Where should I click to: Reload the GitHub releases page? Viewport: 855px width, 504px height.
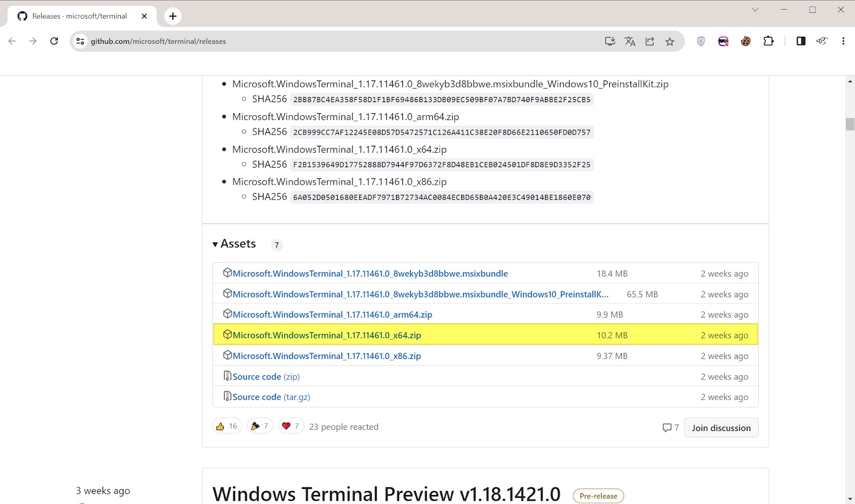54,41
